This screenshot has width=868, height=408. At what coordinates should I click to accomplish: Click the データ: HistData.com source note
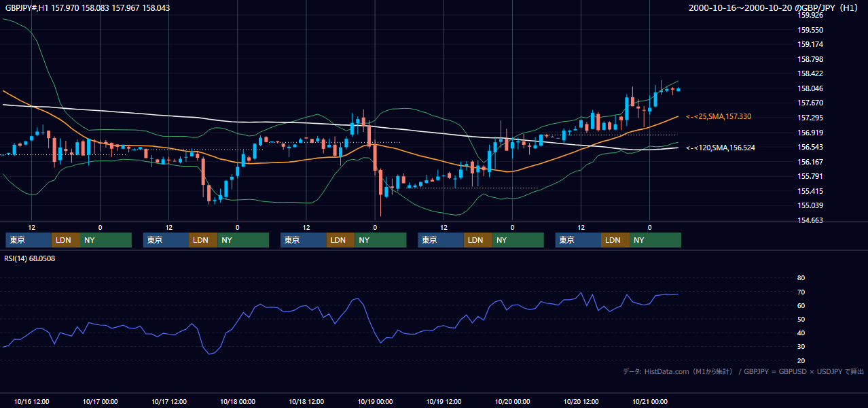pos(678,371)
